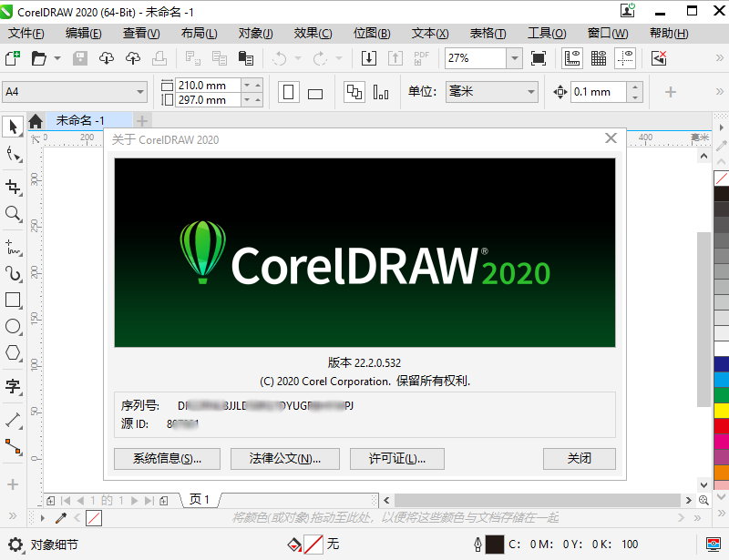Click the 系统信息(S)... button
The height and width of the screenshot is (560, 729).
[167, 459]
